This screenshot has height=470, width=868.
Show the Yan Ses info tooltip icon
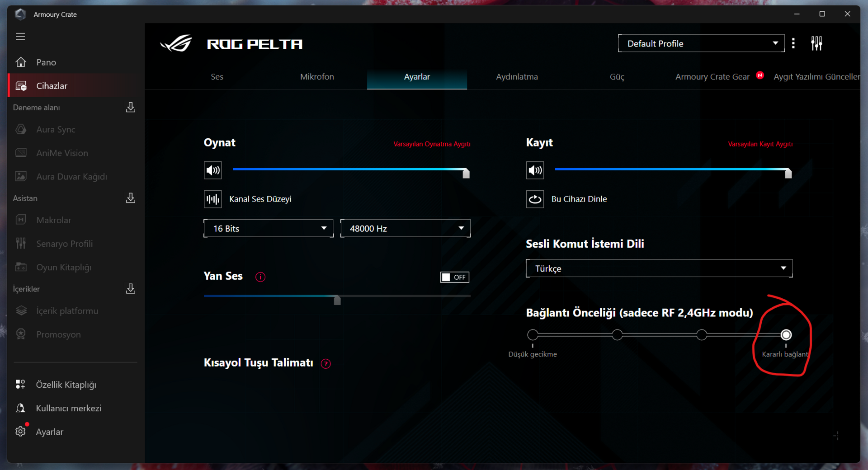[x=260, y=277]
